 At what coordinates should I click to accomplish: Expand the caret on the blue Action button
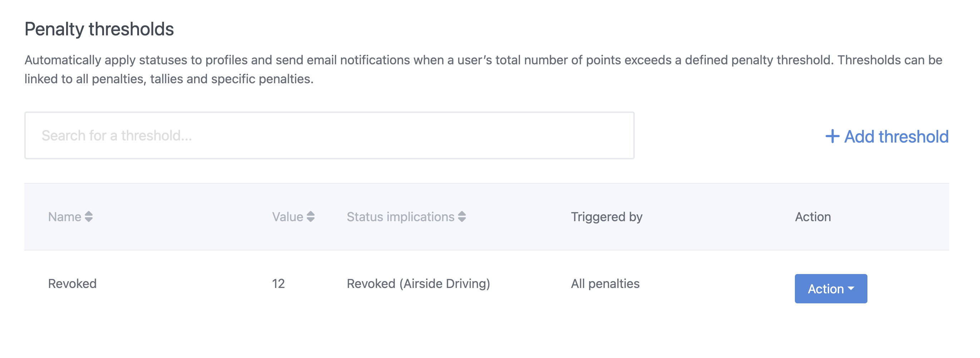point(851,289)
